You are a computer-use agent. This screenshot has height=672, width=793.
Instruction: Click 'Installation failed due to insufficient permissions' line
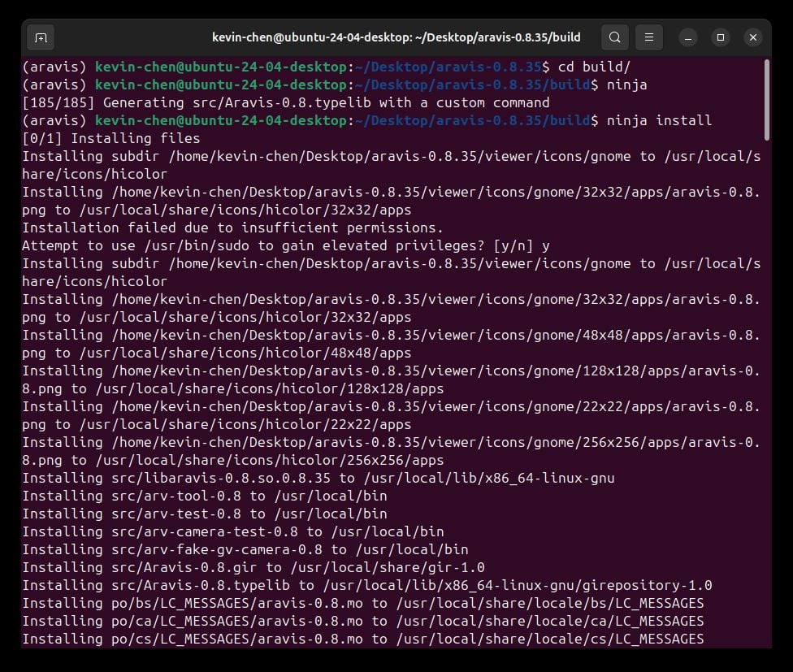point(232,228)
